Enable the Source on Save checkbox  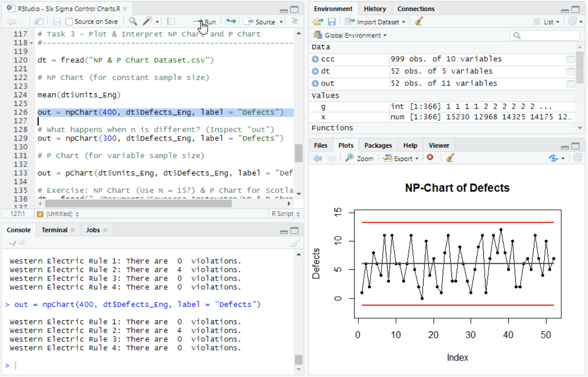pos(69,22)
